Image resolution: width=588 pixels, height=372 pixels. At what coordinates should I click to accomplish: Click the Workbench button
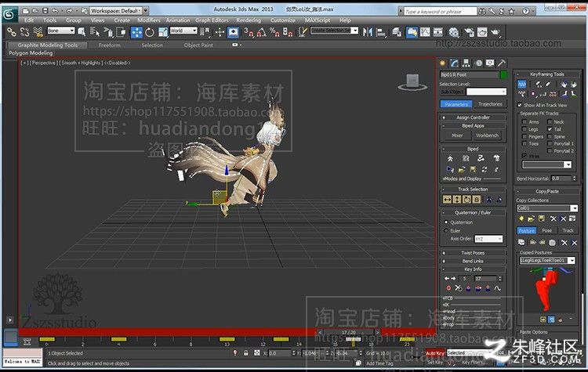488,135
